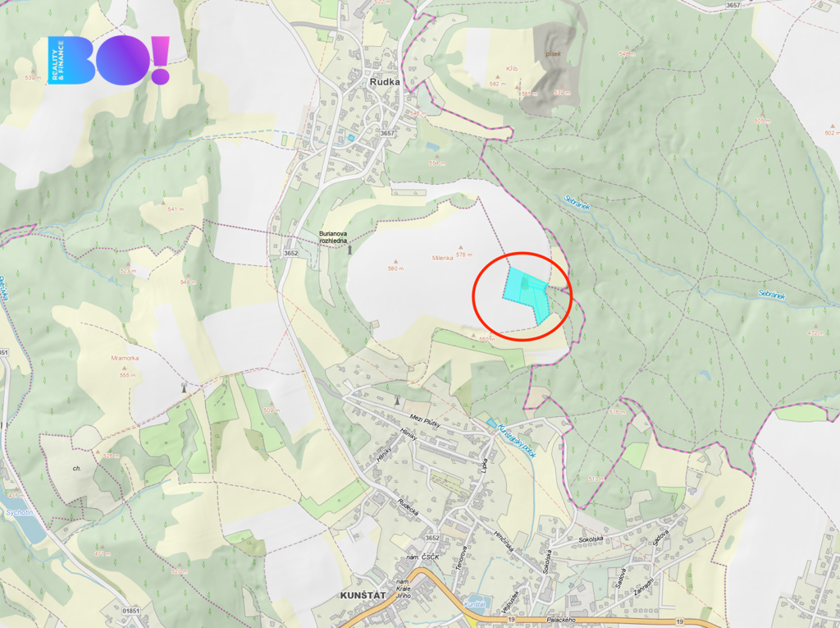This screenshot has width=840, height=628.
Task: Click the Milenka 578 m peak marker
Action: tap(460, 248)
